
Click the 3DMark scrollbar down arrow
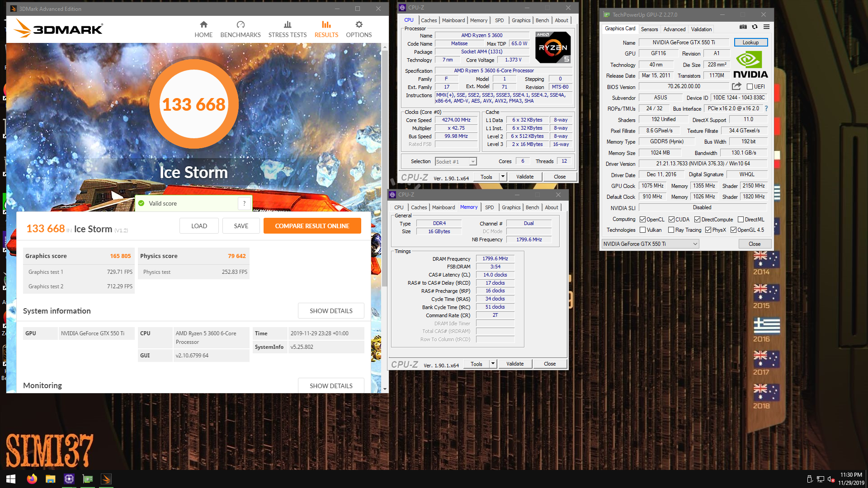point(385,389)
